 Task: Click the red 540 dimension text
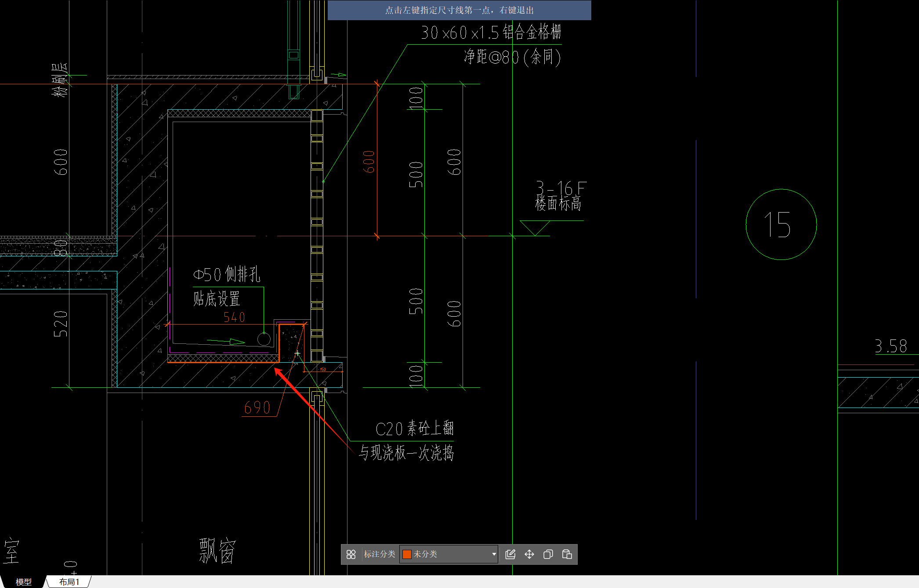(234, 317)
